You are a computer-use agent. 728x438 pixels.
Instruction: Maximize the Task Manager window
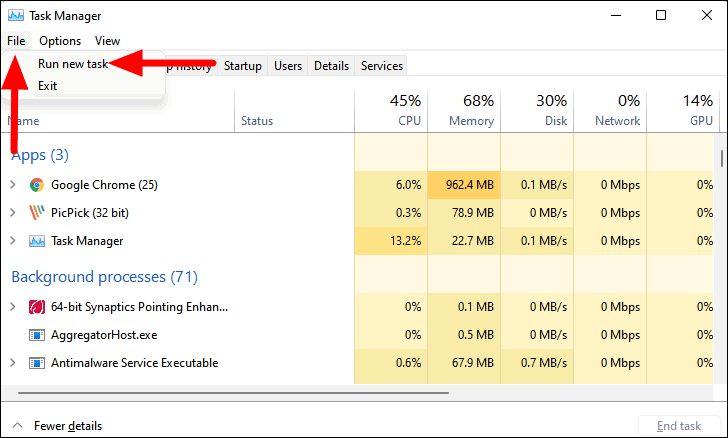[661, 15]
